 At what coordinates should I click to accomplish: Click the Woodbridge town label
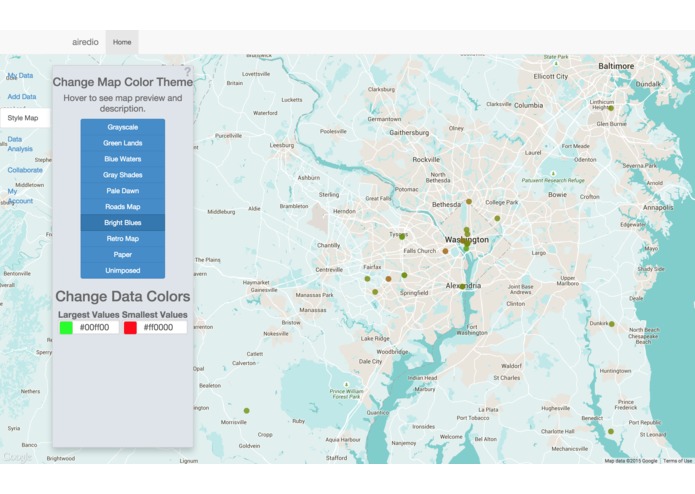click(392, 352)
